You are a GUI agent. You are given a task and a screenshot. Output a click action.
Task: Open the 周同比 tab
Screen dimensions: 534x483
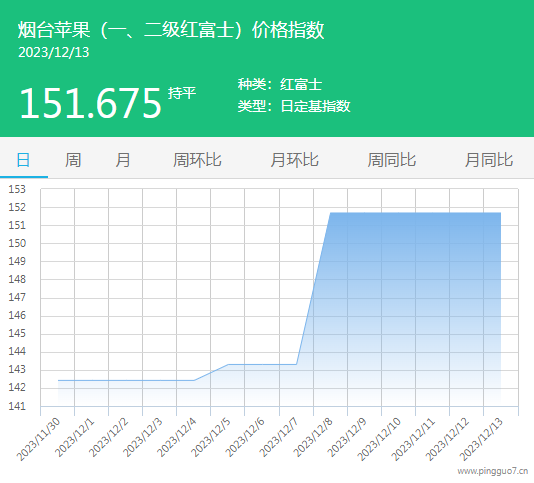[392, 160]
